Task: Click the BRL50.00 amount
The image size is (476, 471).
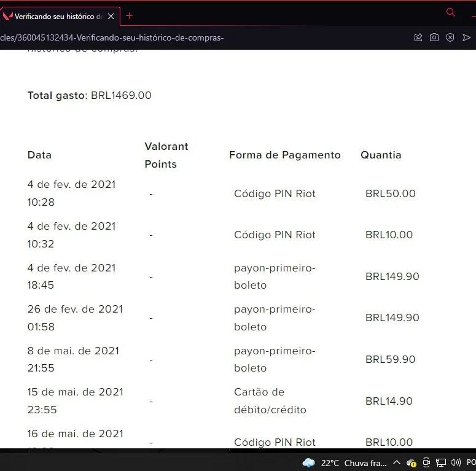Action: point(391,193)
